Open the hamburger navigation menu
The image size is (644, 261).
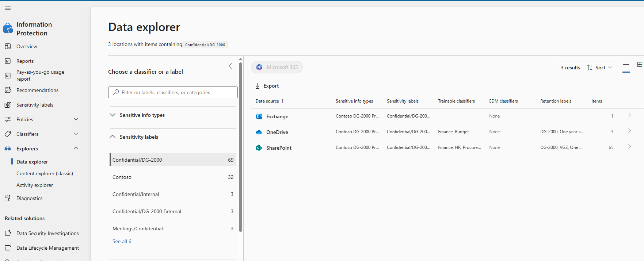click(8, 8)
